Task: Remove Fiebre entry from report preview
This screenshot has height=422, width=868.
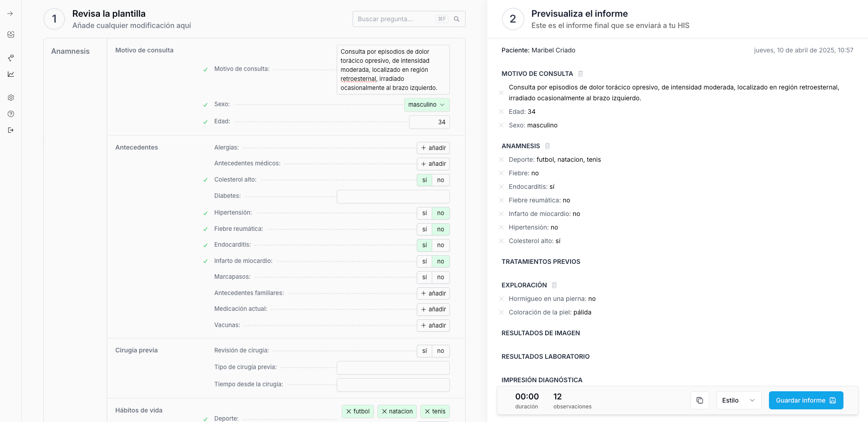Action: (x=501, y=173)
